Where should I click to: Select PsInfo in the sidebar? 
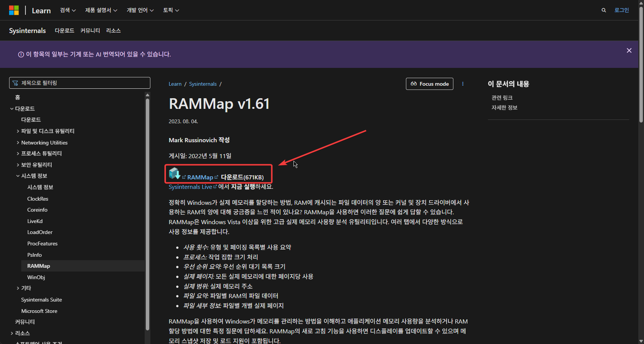coord(35,255)
